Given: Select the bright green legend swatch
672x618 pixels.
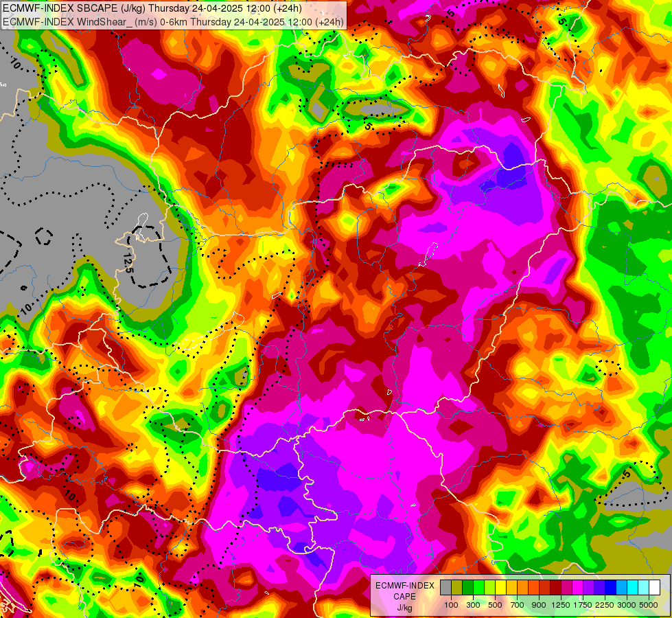Looking at the screenshot, I should pos(478,587).
